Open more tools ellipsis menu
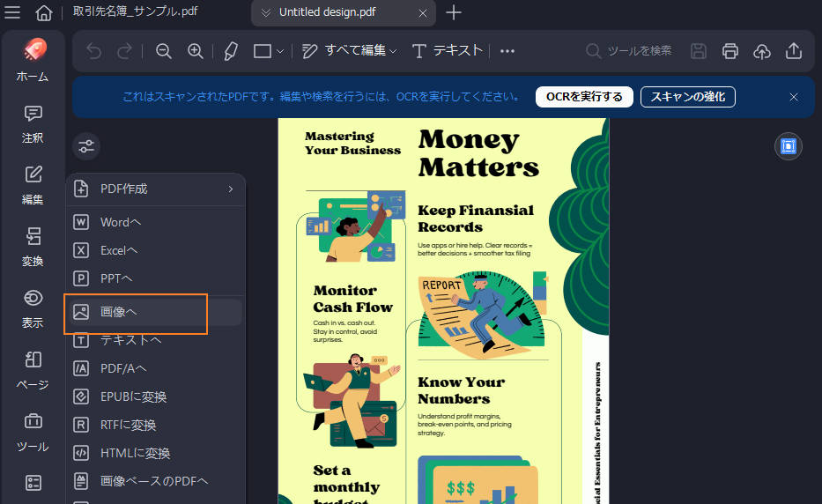822x504 pixels. [x=507, y=51]
